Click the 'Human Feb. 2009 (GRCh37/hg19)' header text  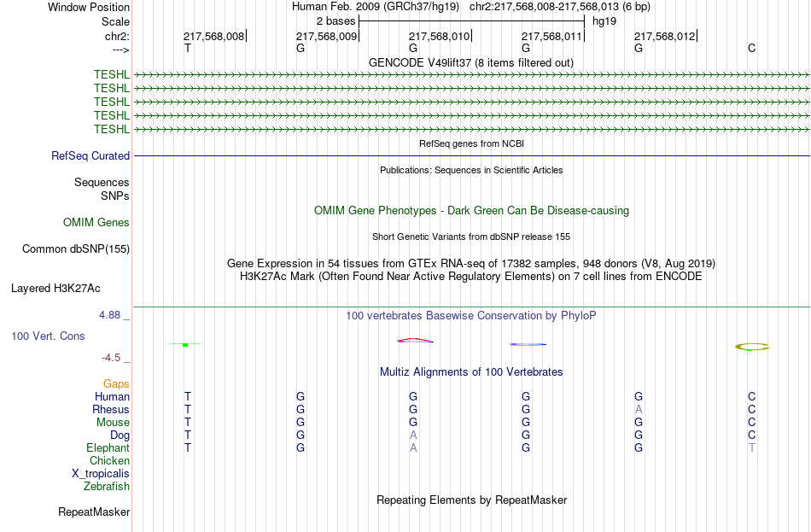[376, 7]
